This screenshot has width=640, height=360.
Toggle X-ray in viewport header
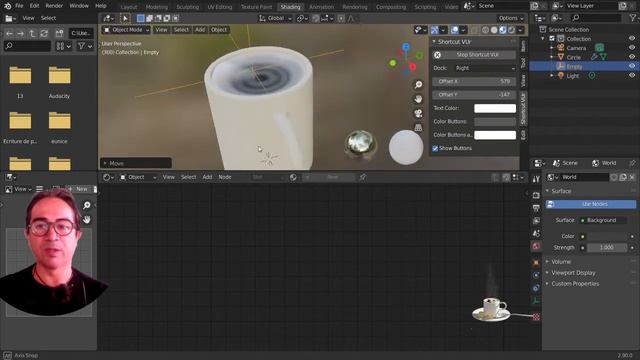click(x=473, y=30)
